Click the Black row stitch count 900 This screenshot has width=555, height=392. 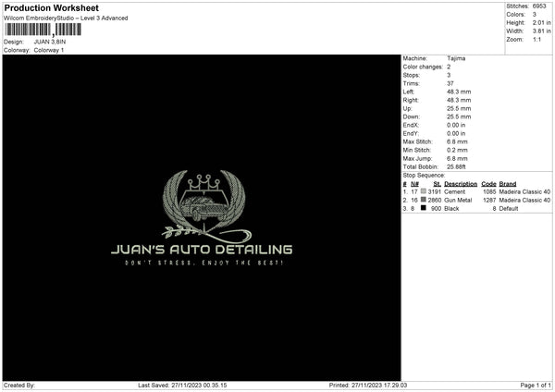[x=436, y=209]
